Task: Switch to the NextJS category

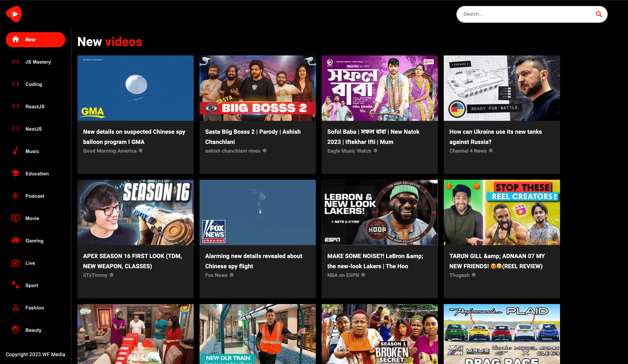Action: [x=36, y=129]
